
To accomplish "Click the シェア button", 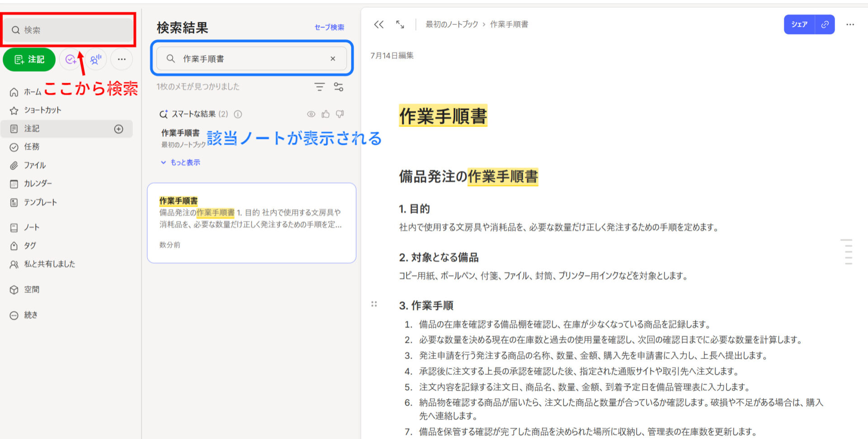I will (799, 24).
